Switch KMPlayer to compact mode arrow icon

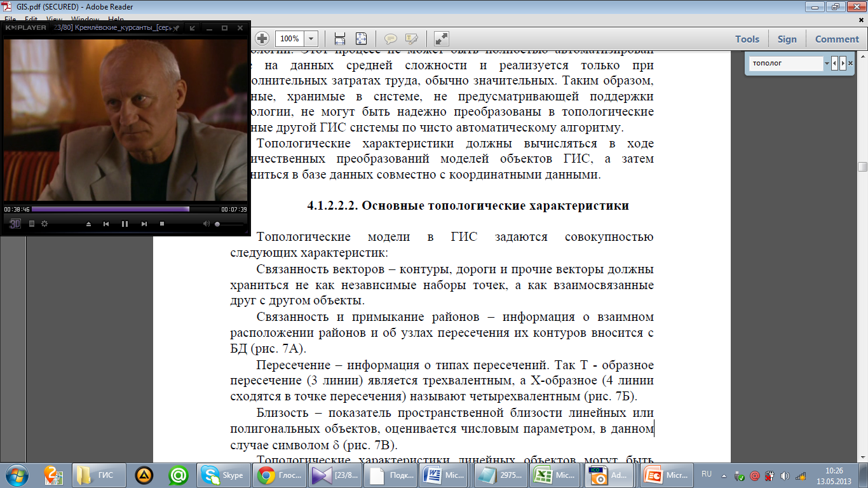tap(193, 28)
